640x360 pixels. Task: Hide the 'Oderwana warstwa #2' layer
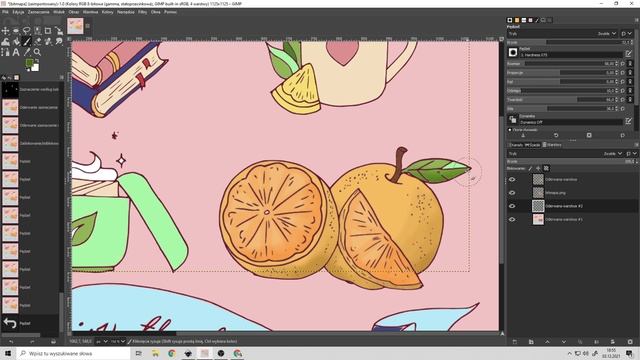point(512,206)
